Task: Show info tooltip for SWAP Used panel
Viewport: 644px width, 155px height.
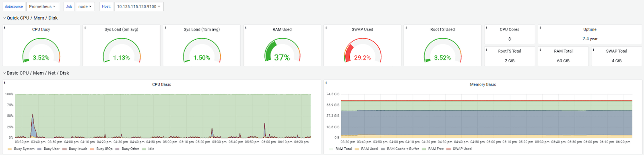Action: (326, 28)
